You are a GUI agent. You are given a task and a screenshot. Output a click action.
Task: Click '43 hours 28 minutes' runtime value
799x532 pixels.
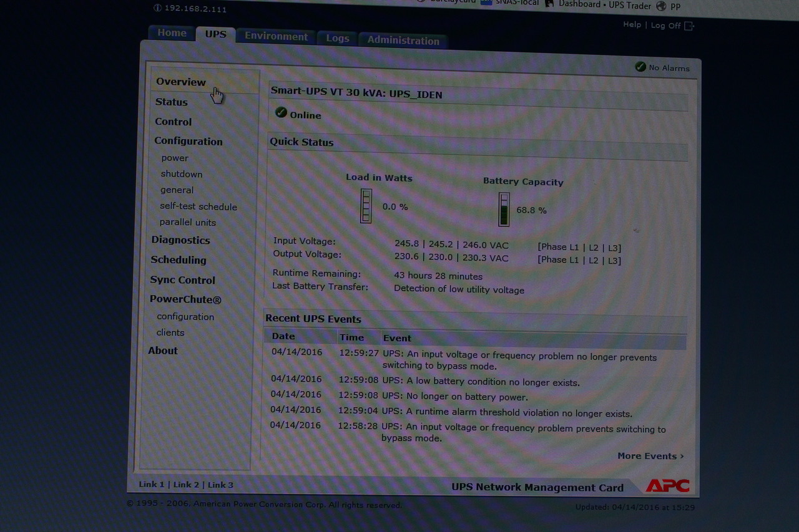(x=438, y=276)
